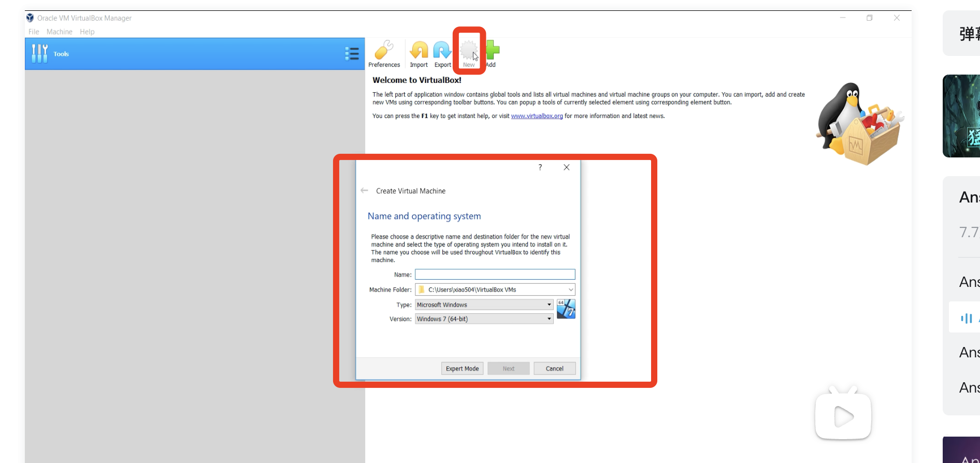Click the Expert Mode button
Viewport: 980px width, 463px height.
(x=462, y=368)
